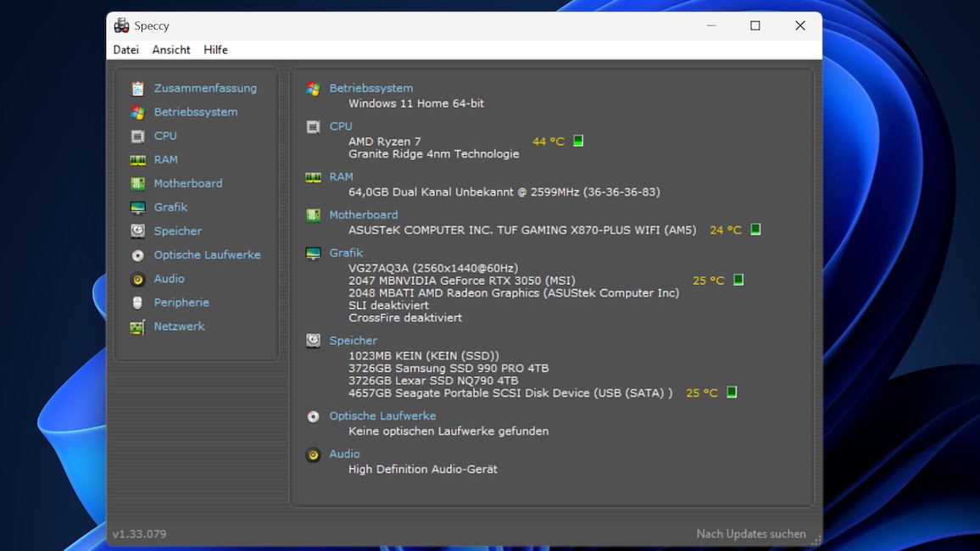The height and width of the screenshot is (551, 980).
Task: Open the Datei menu
Action: click(x=125, y=50)
